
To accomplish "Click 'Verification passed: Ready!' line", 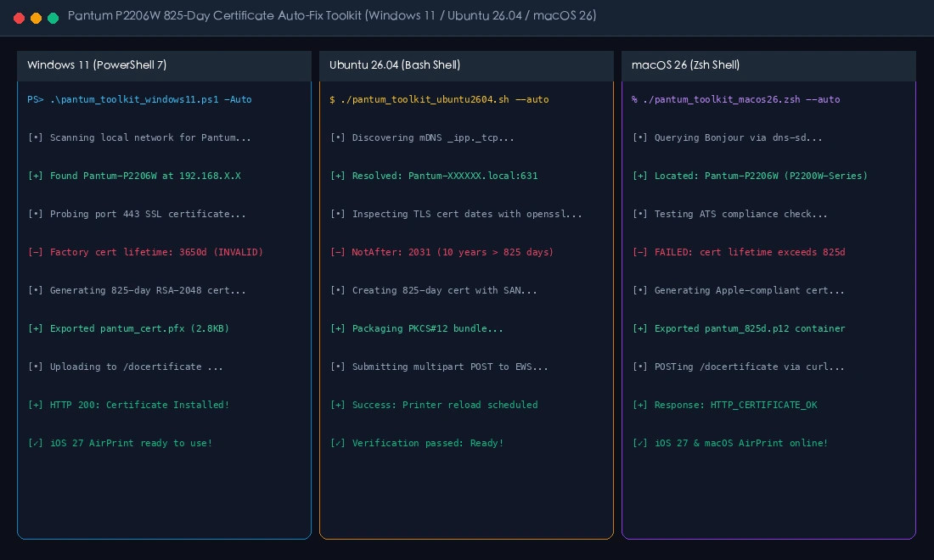I will 417,443.
